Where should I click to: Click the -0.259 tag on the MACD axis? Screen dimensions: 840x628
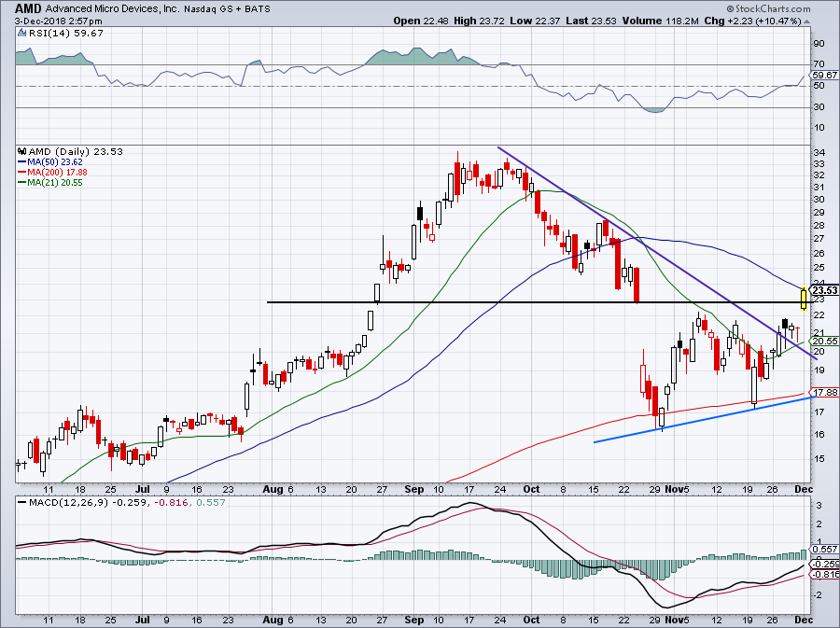pyautogui.click(x=825, y=565)
